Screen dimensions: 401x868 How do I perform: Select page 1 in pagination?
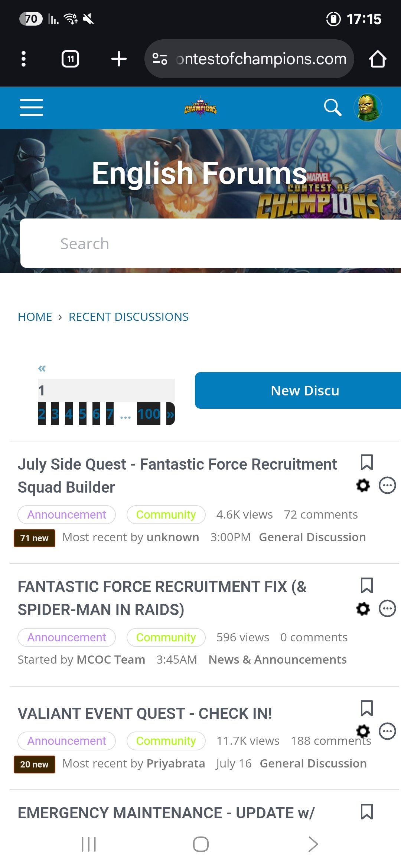(x=106, y=390)
